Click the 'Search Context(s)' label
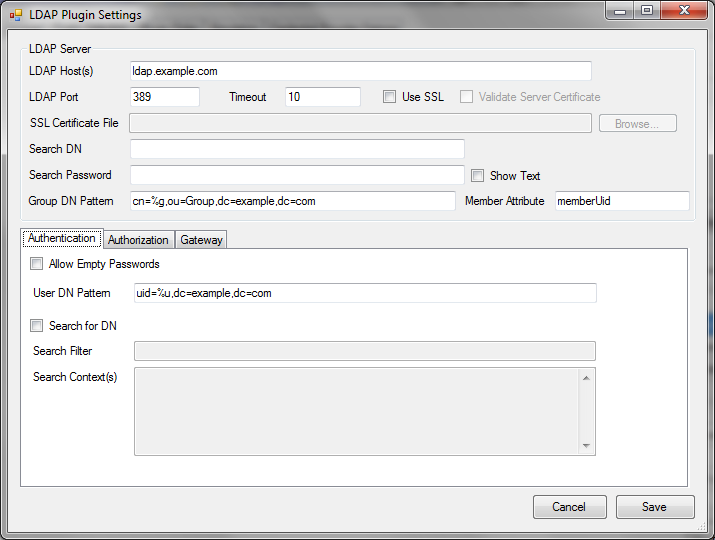The height and width of the screenshot is (540, 715). click(75, 377)
